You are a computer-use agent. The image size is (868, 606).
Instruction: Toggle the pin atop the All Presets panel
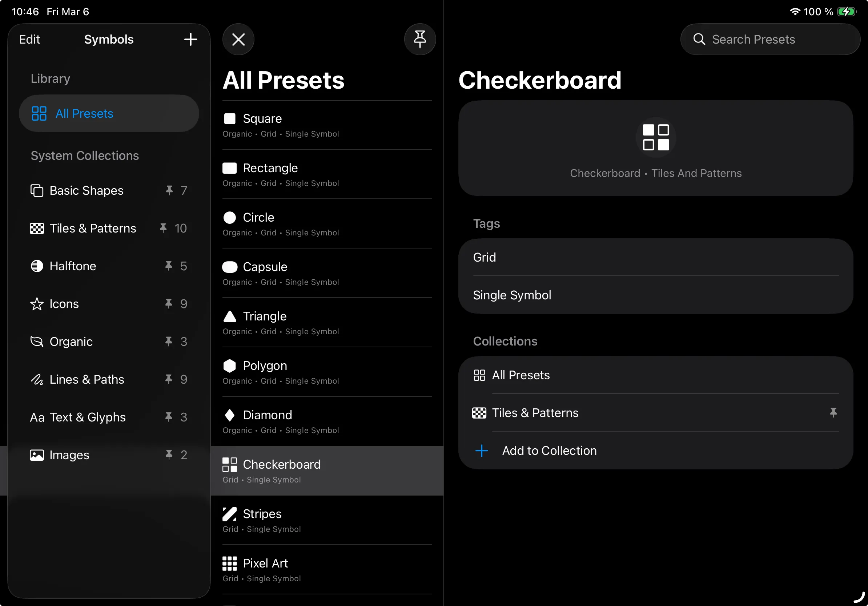pos(420,39)
